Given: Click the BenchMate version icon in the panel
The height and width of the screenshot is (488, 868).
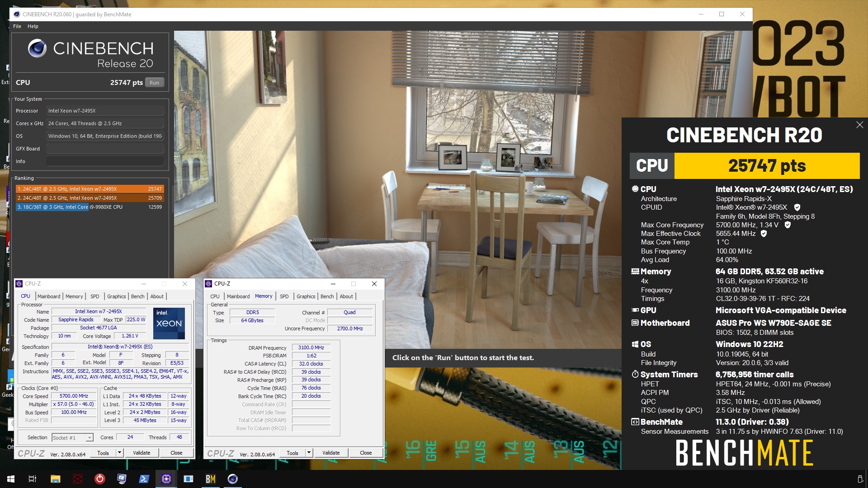Looking at the screenshot, I should (x=635, y=422).
